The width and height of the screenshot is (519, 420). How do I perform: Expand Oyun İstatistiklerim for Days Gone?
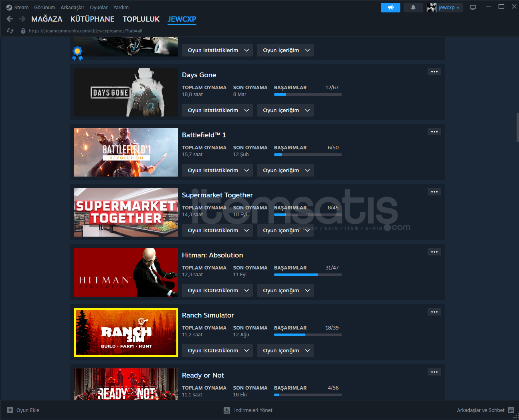(x=217, y=110)
